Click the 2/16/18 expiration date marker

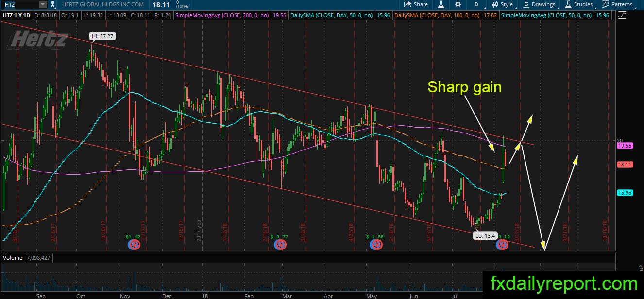[x=265, y=233]
